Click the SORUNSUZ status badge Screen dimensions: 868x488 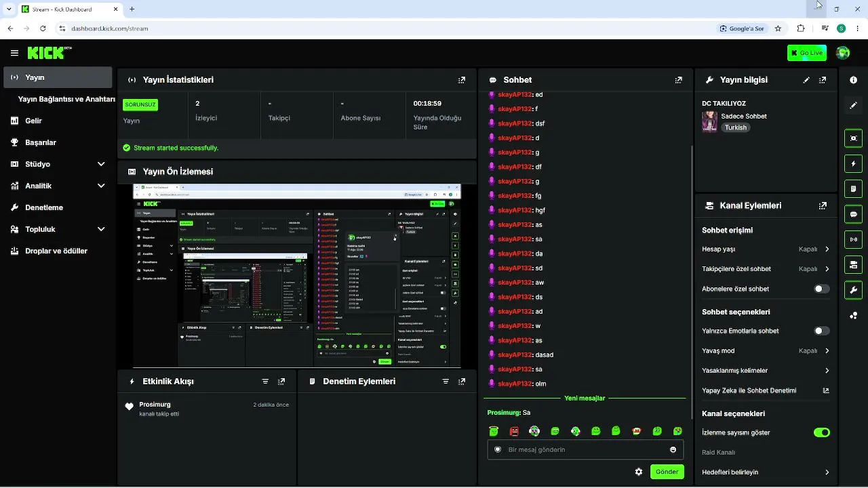coord(140,105)
